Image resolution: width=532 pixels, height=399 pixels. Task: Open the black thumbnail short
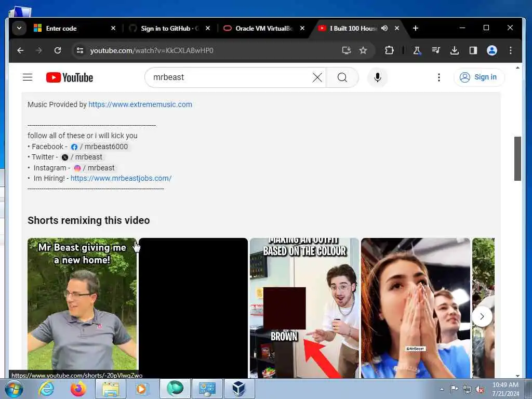[193, 308]
